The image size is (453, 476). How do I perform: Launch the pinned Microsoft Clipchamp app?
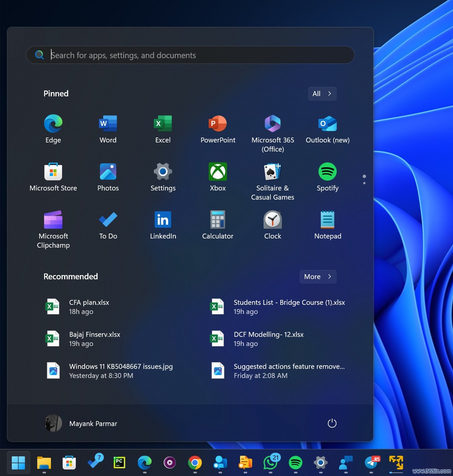[x=53, y=229]
